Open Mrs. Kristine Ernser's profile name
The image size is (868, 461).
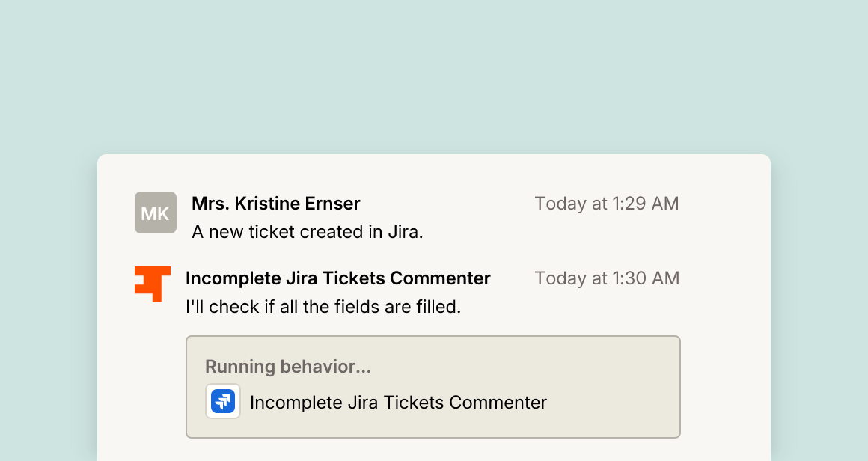[275, 203]
